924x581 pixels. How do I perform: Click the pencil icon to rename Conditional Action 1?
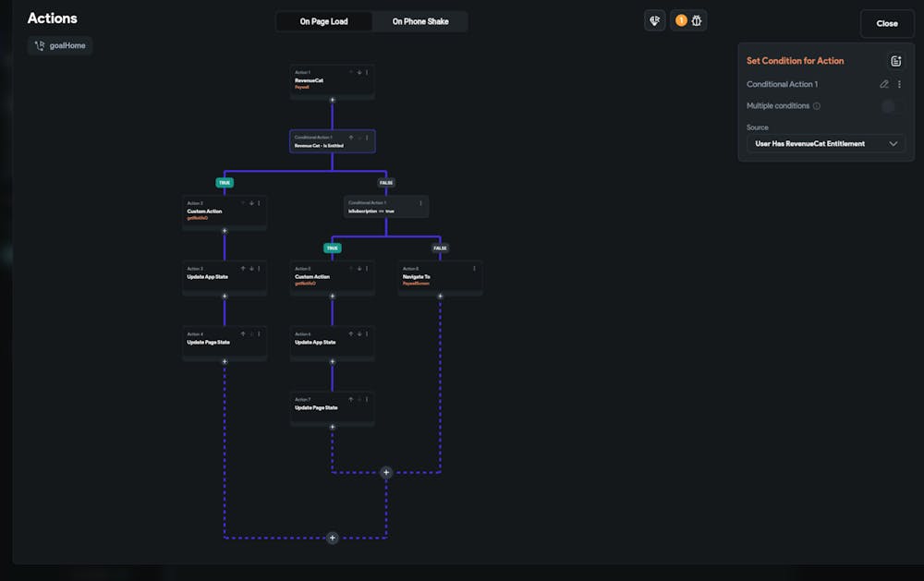[x=884, y=84]
